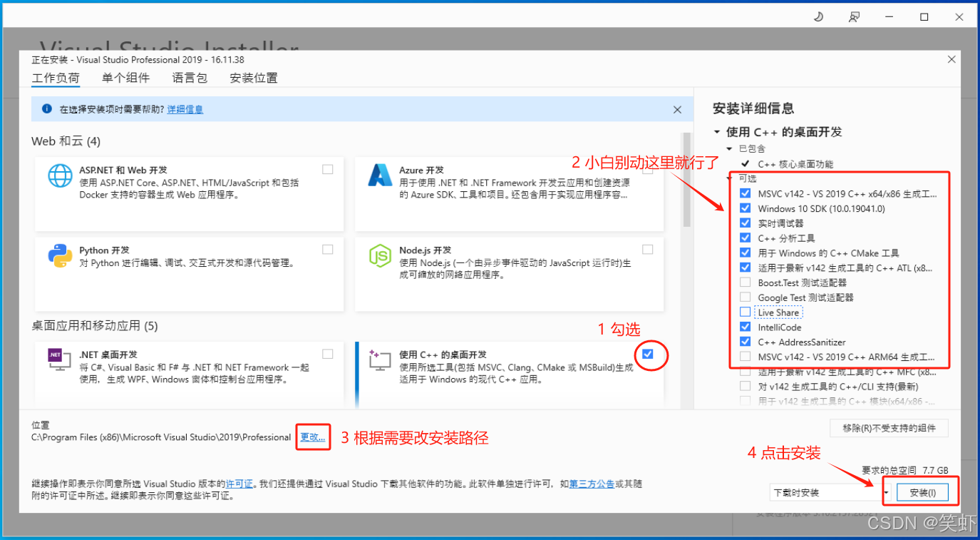The image size is (980, 540).
Task: Check the Azure 开发 workload checkbox
Action: [647, 169]
